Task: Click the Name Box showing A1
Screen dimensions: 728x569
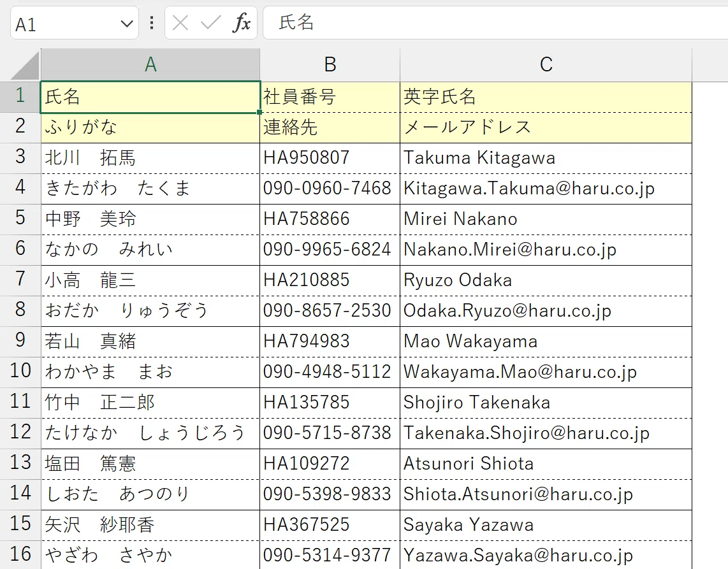Action: point(75,23)
